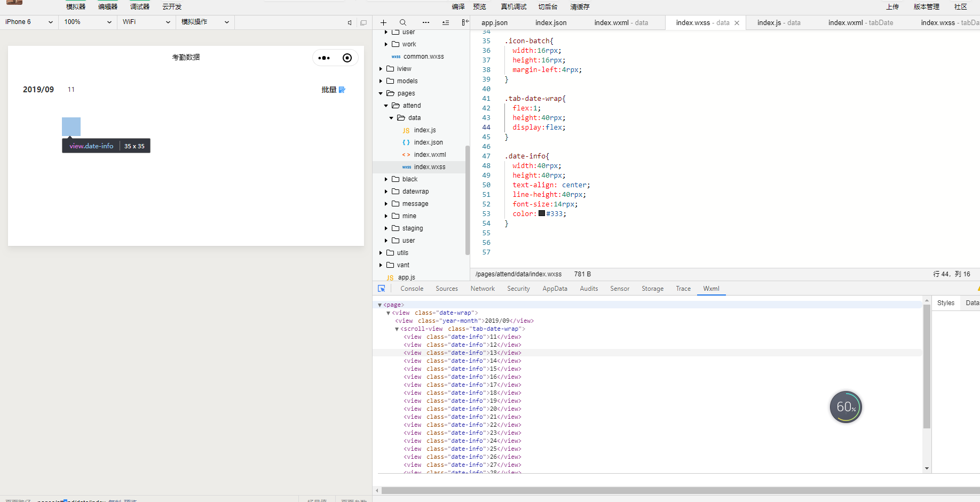The image size is (980, 502).
Task: Expand the models folder
Action: [x=381, y=81]
